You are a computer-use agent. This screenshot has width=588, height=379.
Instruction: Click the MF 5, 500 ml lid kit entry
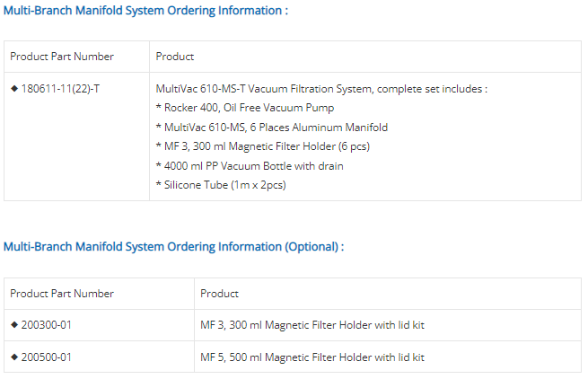[312, 357]
